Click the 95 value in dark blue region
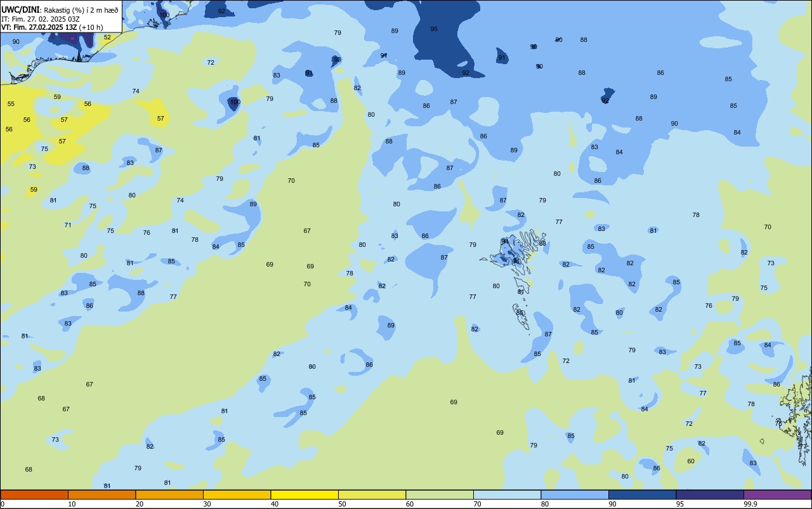Viewport: 812px width, 509px height. click(434, 29)
